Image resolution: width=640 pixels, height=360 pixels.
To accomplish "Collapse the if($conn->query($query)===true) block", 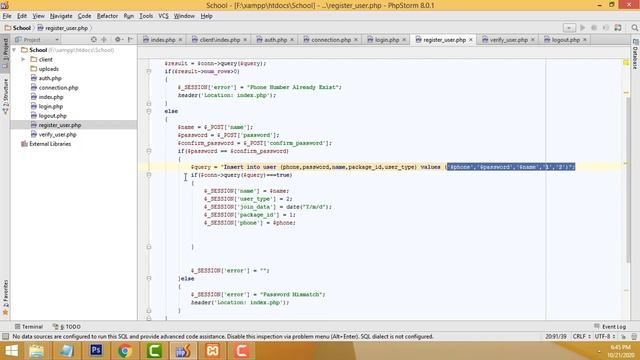I will (149, 175).
